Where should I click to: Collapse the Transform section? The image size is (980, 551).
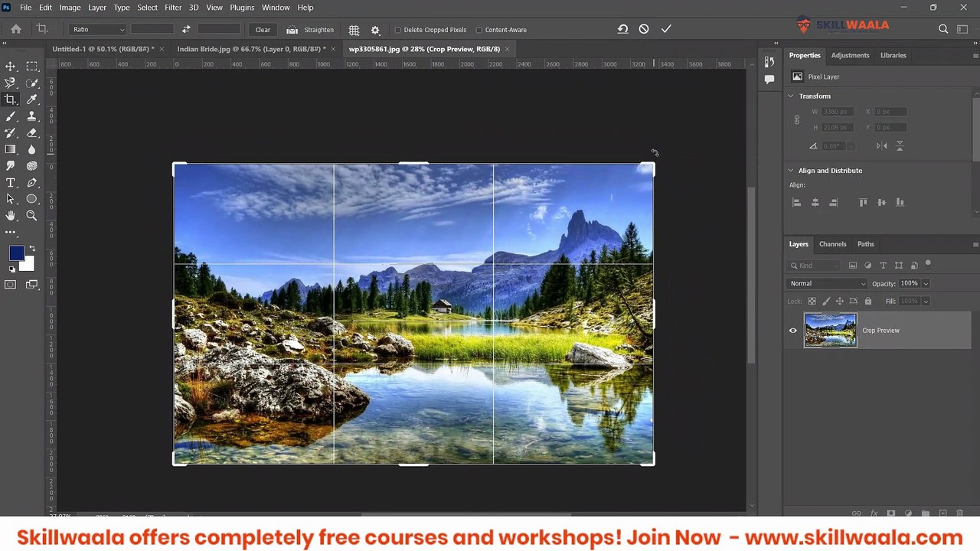791,96
